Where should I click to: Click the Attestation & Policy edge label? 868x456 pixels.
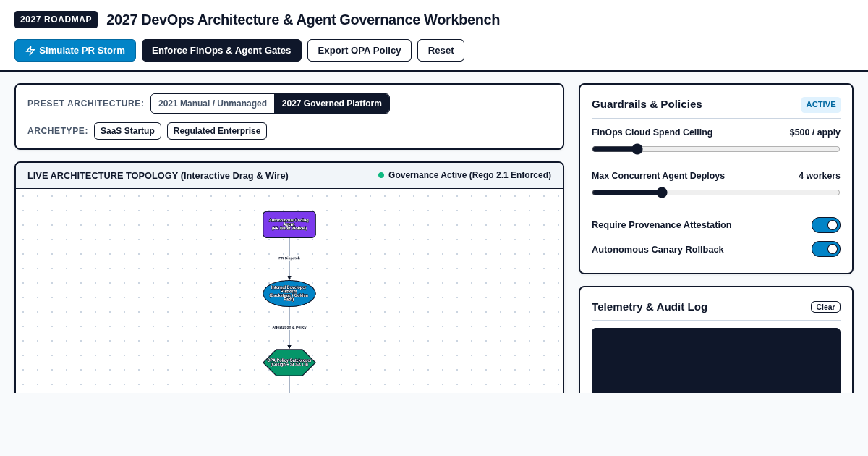289,327
